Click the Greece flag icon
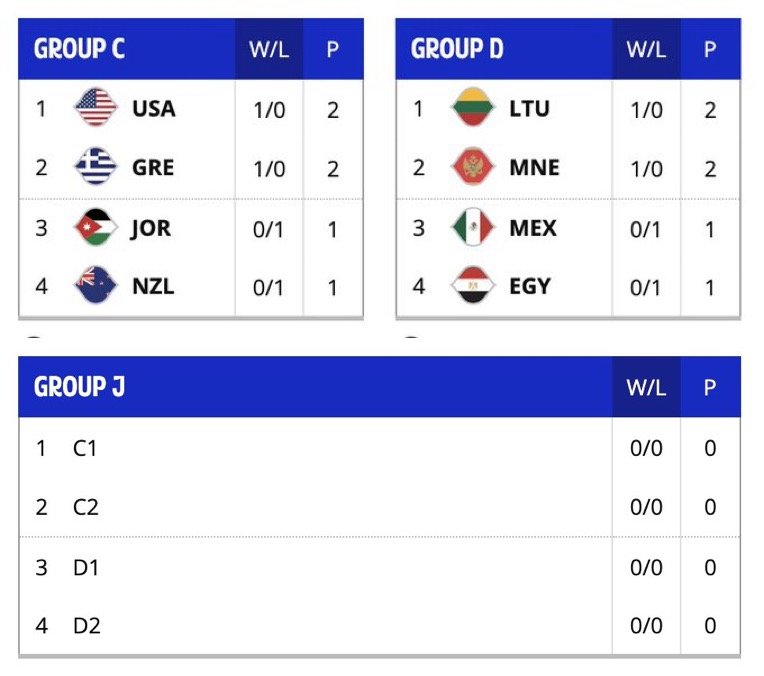 point(96,167)
